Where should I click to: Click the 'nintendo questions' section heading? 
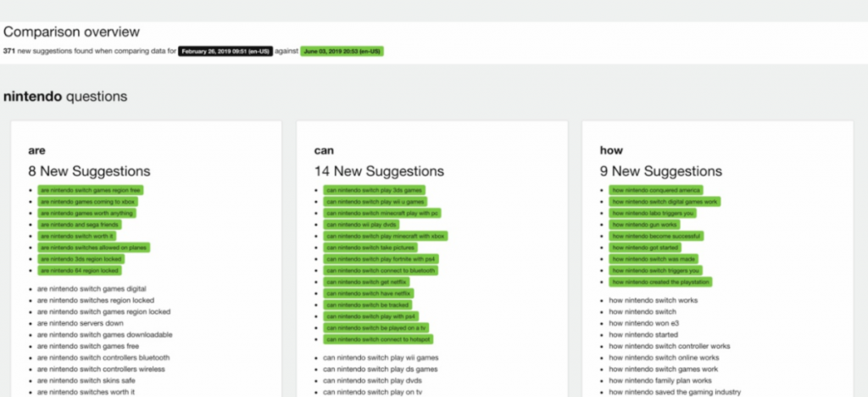click(65, 97)
